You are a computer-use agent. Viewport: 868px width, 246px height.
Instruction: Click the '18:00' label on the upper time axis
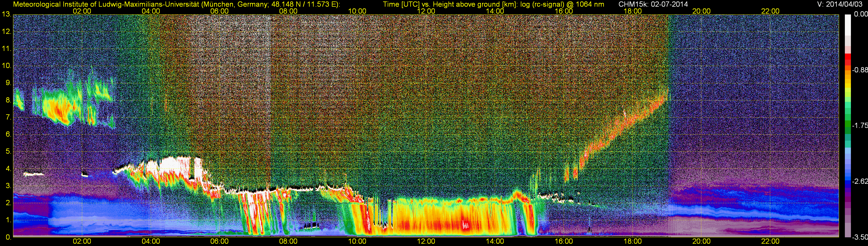tap(632, 11)
